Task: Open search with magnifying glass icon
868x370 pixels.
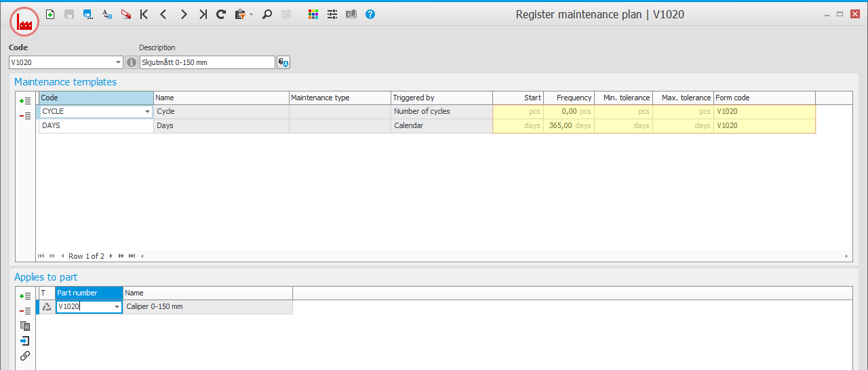Action: [x=267, y=14]
